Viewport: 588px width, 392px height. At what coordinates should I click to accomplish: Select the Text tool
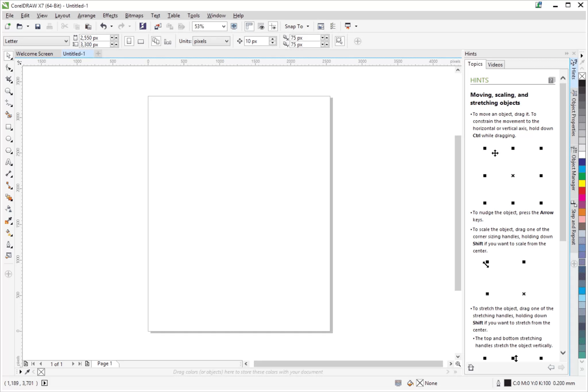[x=8, y=162]
